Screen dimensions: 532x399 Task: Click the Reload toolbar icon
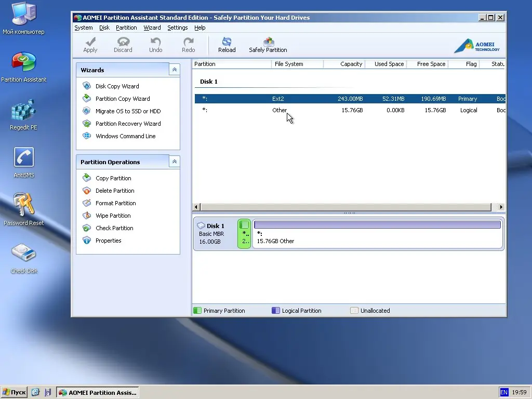pos(227,45)
